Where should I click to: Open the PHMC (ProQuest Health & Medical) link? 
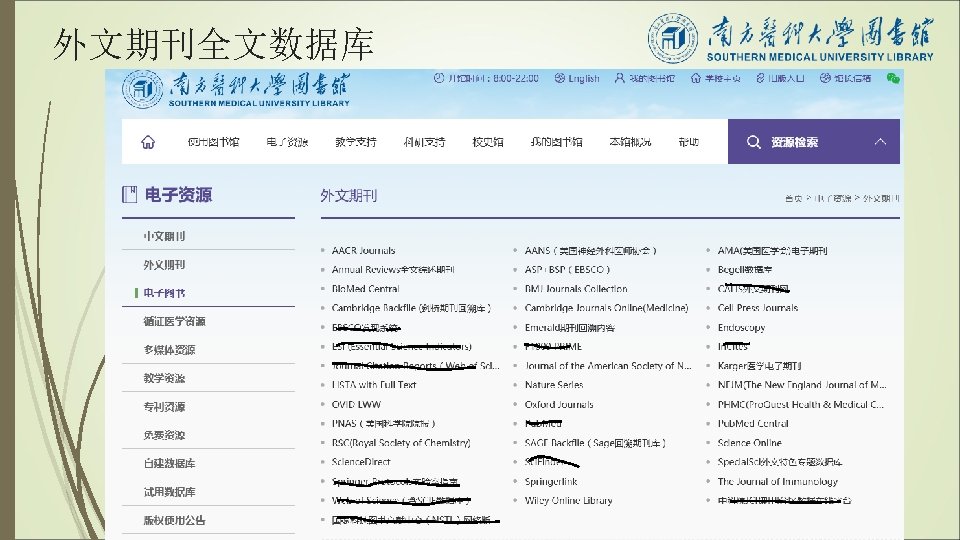pos(801,405)
